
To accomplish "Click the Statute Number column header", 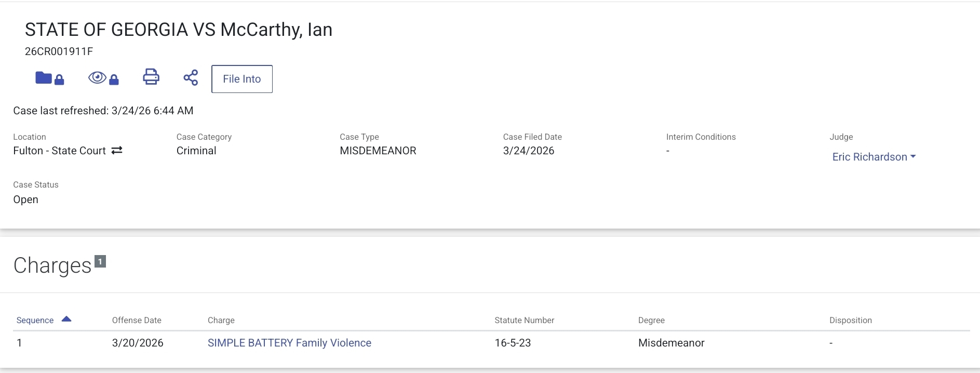I will [x=524, y=320].
